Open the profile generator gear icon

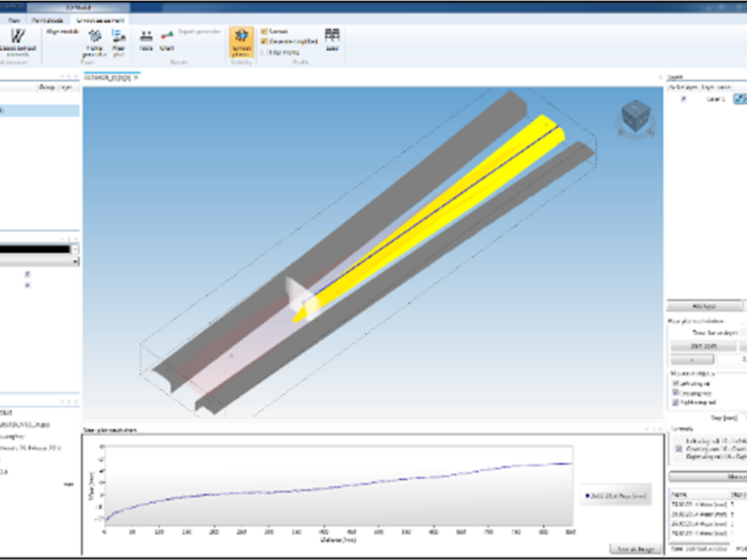click(95, 36)
